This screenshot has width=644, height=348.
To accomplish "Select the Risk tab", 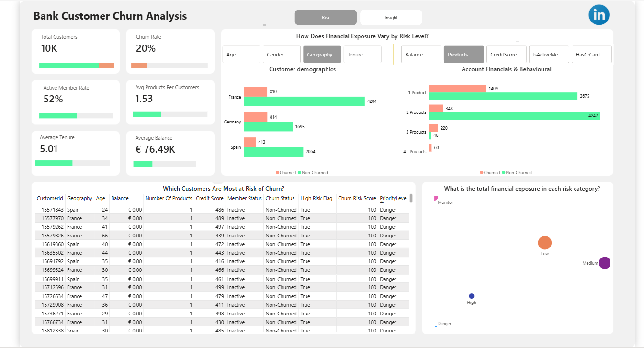I will click(x=326, y=17).
